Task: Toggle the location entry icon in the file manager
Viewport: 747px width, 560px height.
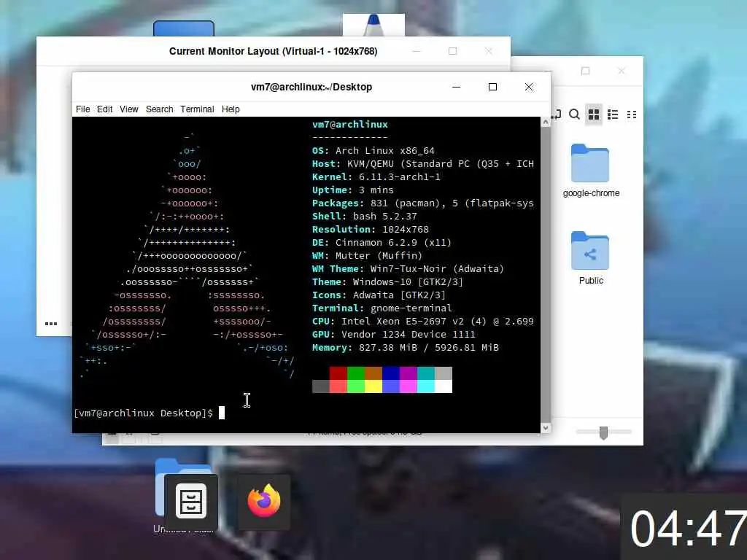Action: point(557,114)
